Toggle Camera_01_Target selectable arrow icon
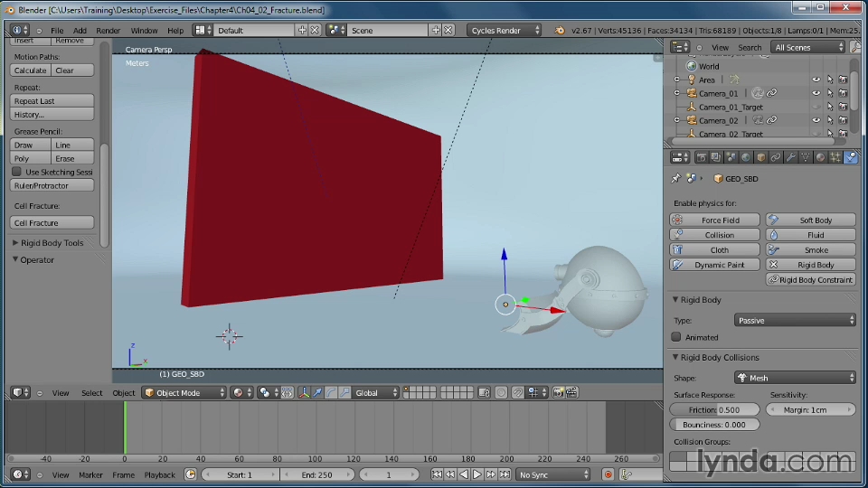This screenshot has width=868, height=488. pyautogui.click(x=830, y=107)
